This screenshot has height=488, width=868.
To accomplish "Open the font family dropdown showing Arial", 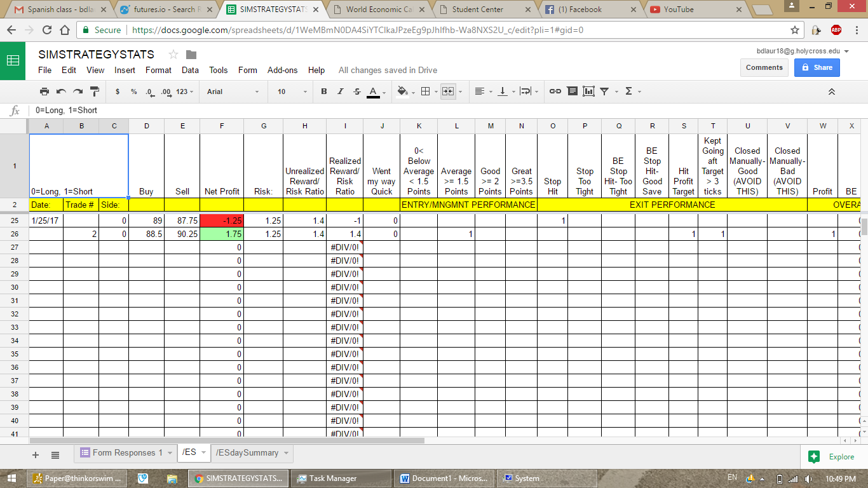I will point(233,91).
